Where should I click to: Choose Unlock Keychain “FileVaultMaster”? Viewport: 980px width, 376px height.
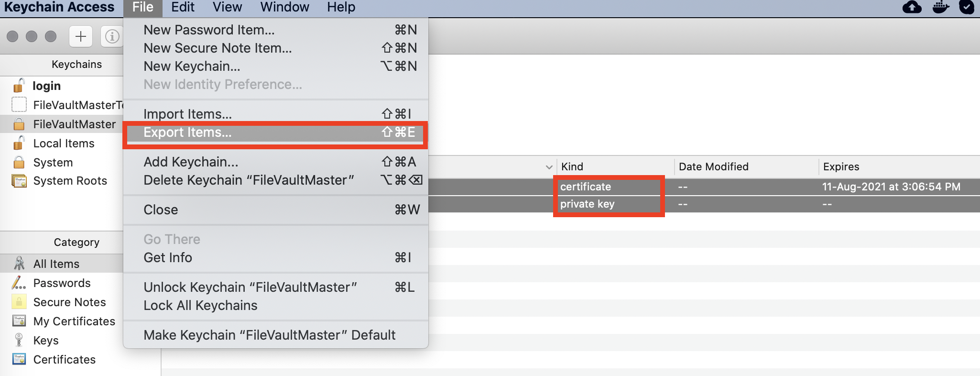click(275, 287)
